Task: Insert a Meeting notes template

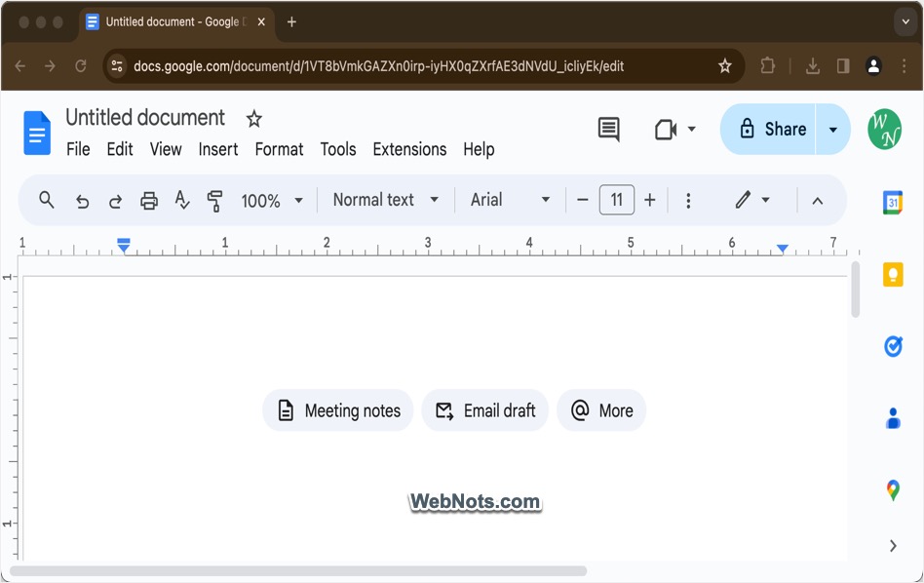Action: (x=337, y=410)
